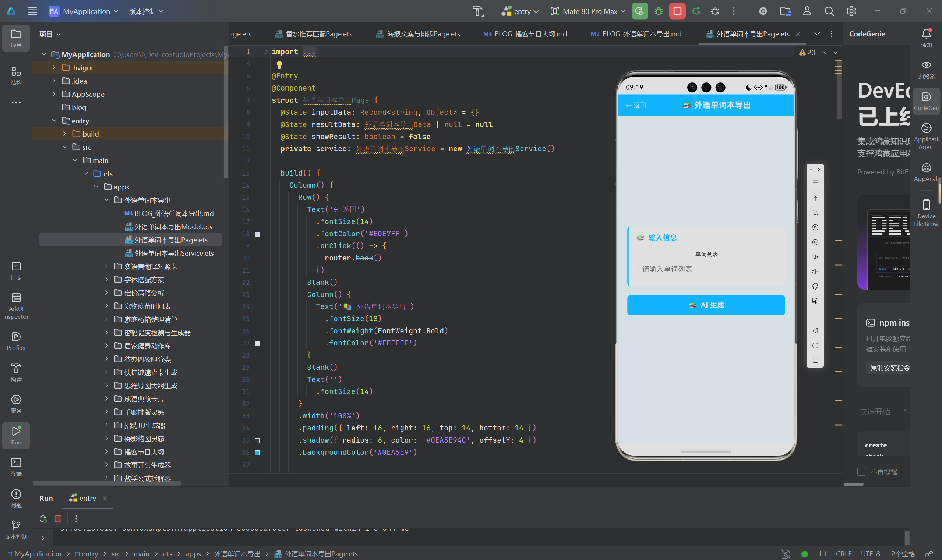The width and height of the screenshot is (942, 560).
Task: Click emulator back triangle button
Action: pos(815,331)
